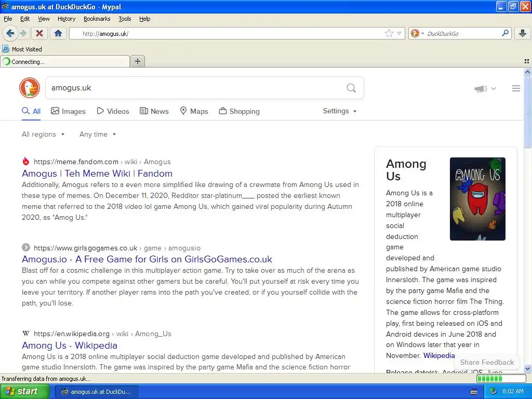The width and height of the screenshot is (532, 399).
Task: Open the megaphone privacy newsletter icon
Action: click(x=481, y=88)
